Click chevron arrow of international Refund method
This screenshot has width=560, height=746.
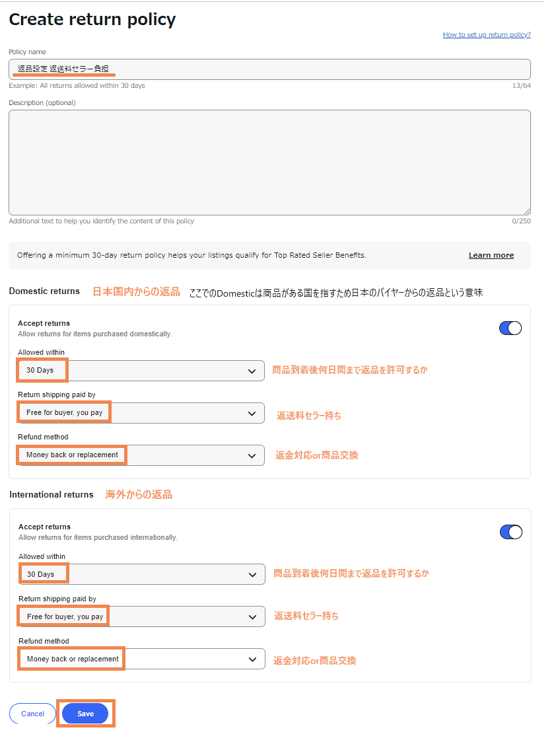[x=252, y=659]
